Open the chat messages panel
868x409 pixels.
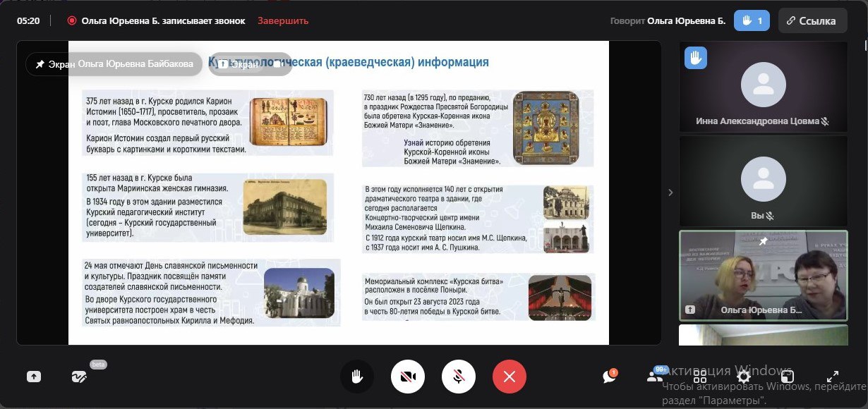tap(610, 377)
